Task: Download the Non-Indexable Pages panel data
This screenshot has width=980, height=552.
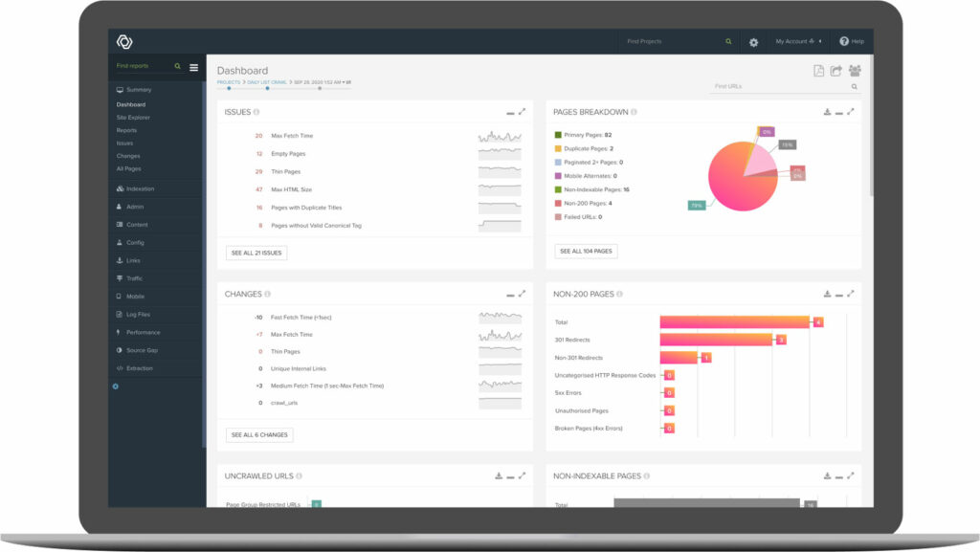Action: pyautogui.click(x=827, y=475)
